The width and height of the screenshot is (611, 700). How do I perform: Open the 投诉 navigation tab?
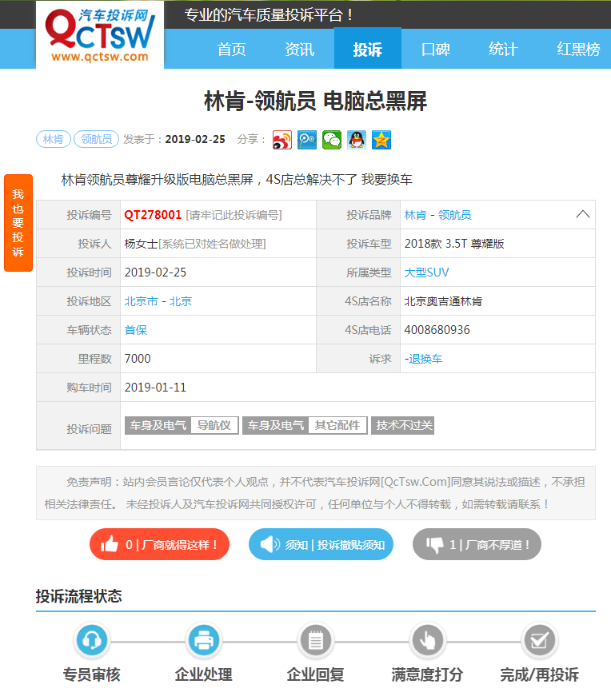coord(368,48)
